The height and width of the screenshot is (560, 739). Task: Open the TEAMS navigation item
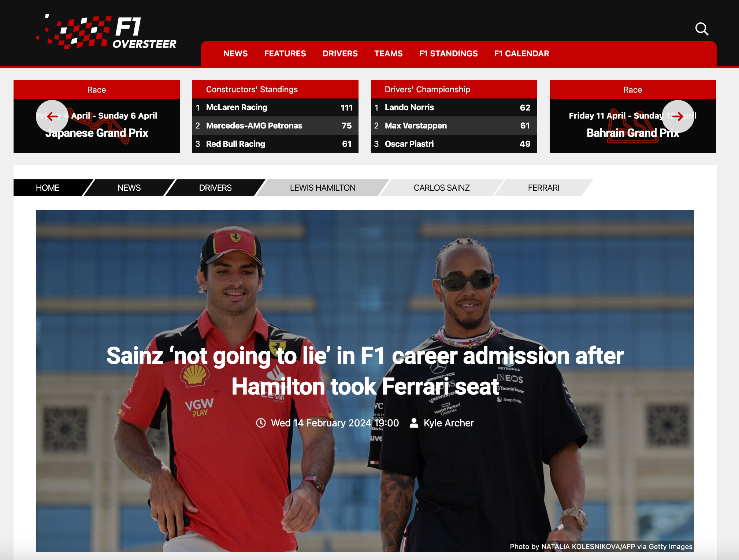click(x=388, y=53)
